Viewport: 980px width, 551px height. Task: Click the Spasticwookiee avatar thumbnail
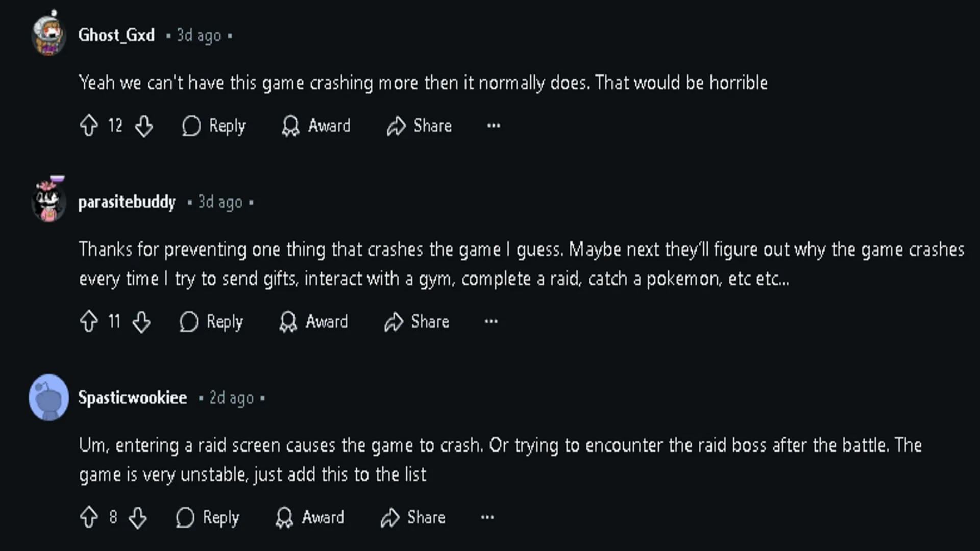(49, 397)
